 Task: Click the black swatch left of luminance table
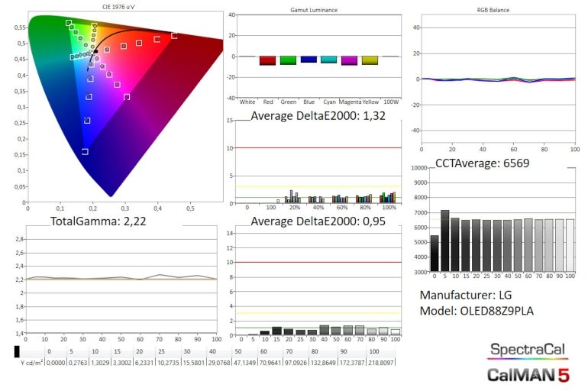(x=18, y=352)
